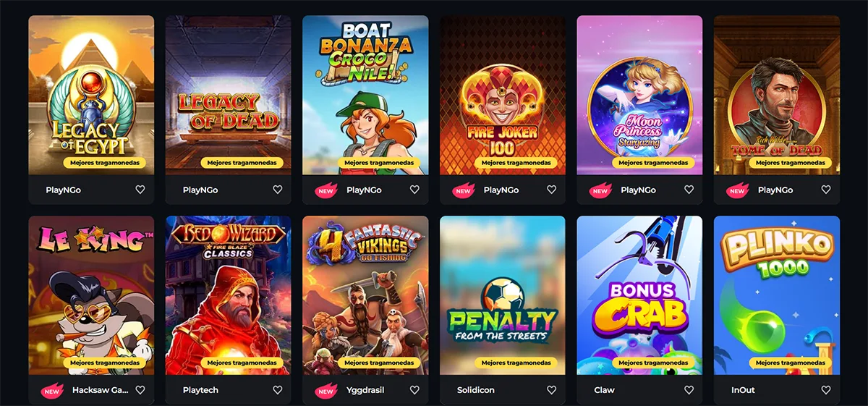
Task: Click heart on Le King card
Action: pos(140,390)
